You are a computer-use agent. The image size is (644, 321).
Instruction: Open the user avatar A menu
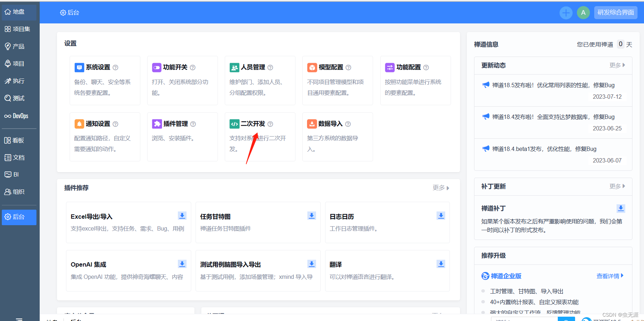point(583,13)
